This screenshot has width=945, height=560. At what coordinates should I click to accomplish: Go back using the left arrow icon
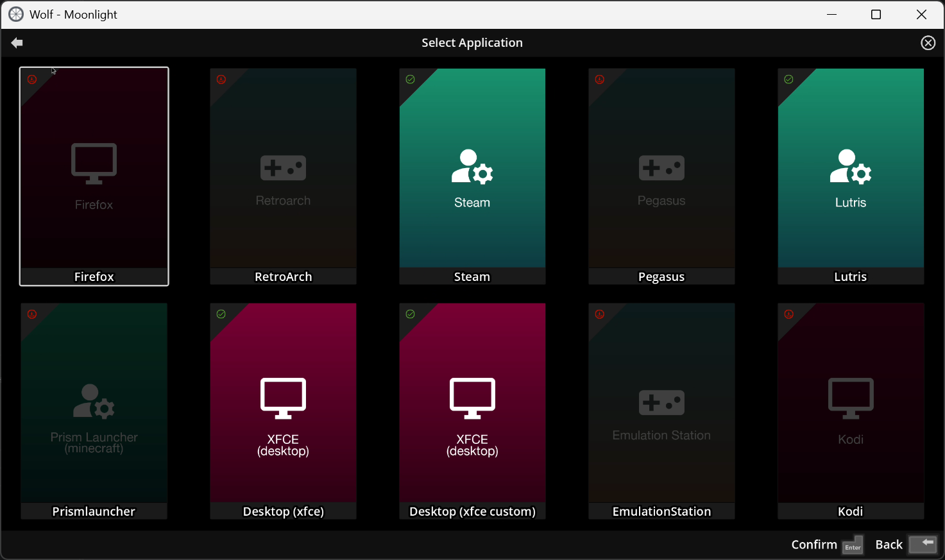pyautogui.click(x=17, y=43)
